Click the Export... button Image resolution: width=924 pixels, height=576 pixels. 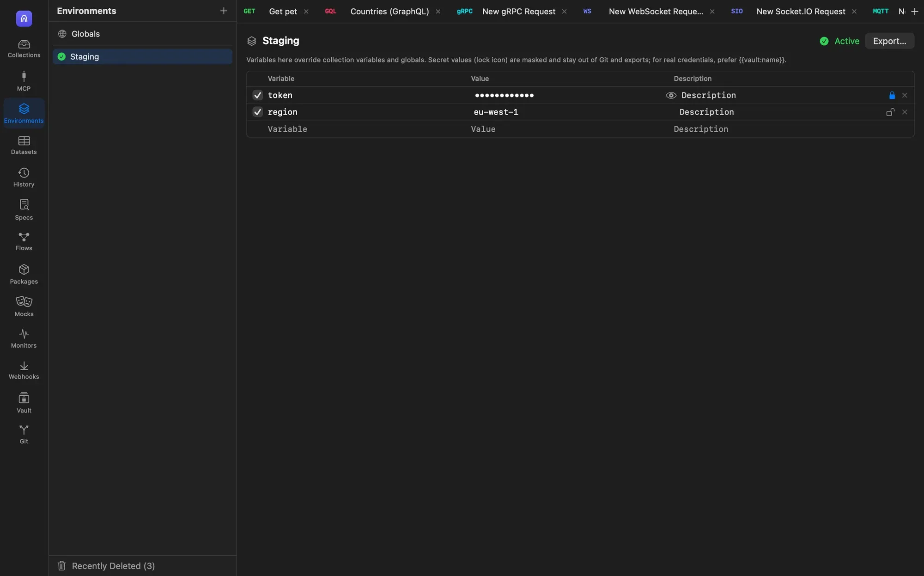(889, 41)
